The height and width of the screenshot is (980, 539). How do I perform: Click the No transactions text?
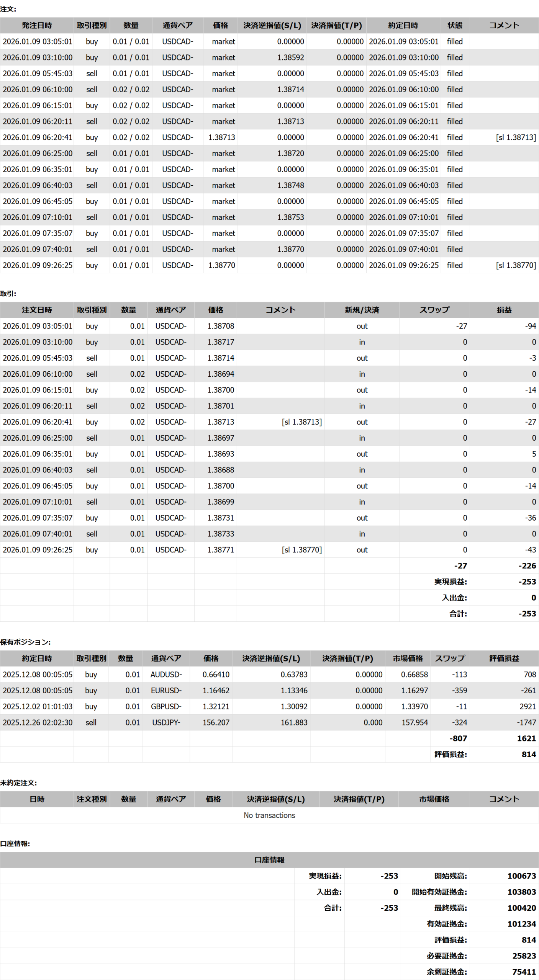click(269, 815)
